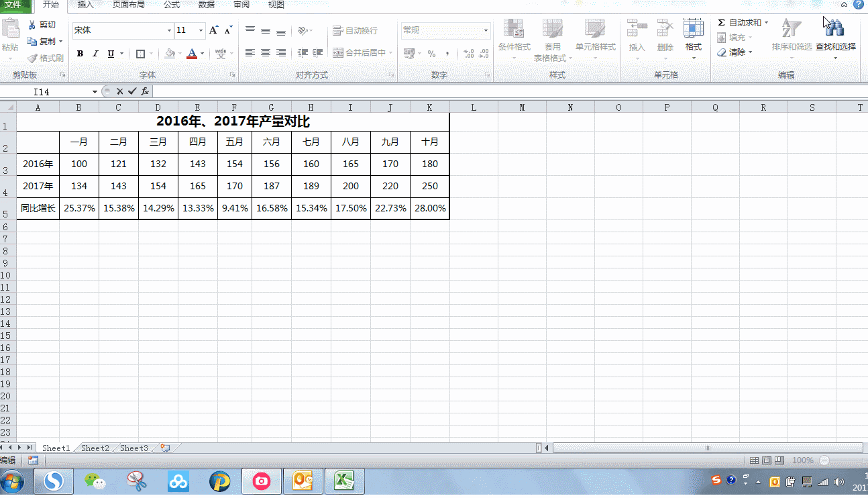Viewport: 868px width, 498px height.
Task: Click the Increase Decimal icon
Action: pyautogui.click(x=468, y=54)
